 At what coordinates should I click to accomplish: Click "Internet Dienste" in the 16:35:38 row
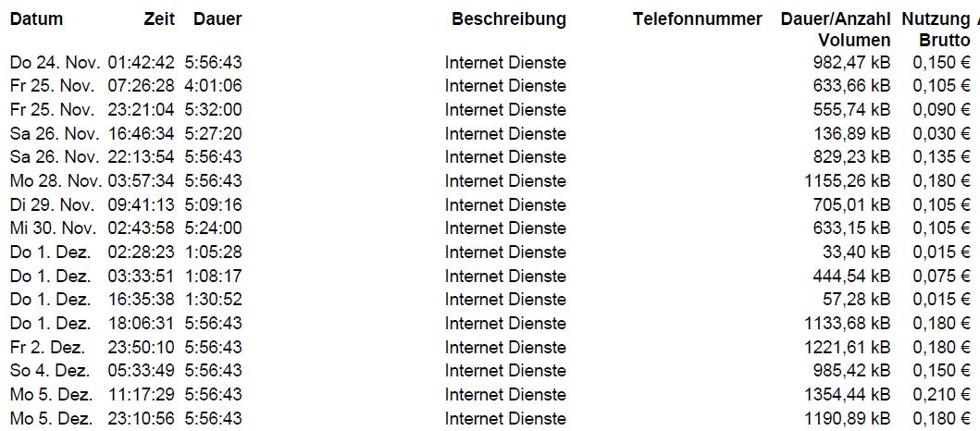click(x=505, y=300)
